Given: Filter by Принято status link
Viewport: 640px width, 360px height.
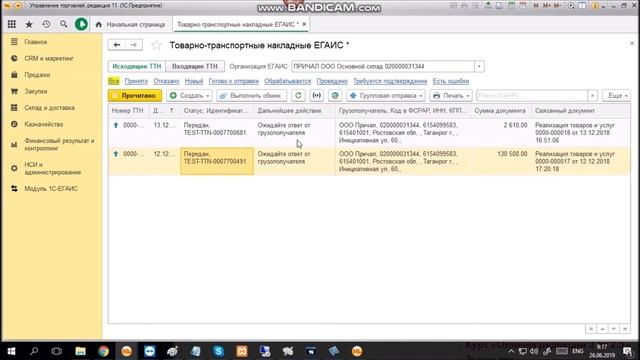Looking at the screenshot, I should (x=136, y=81).
